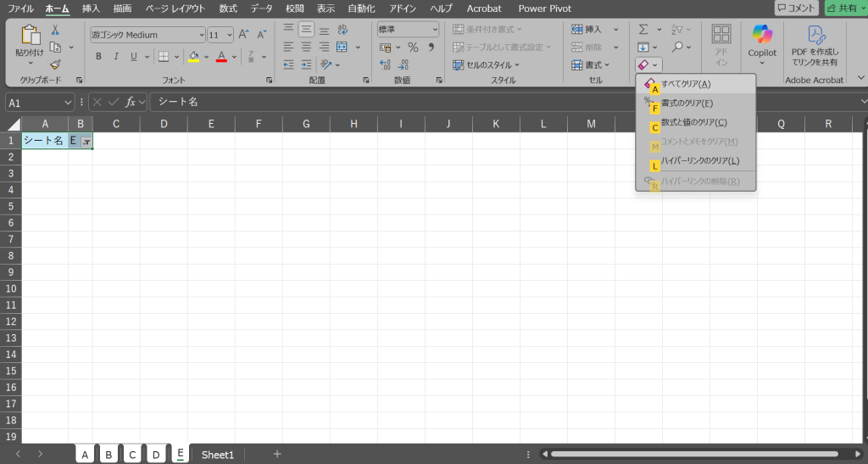This screenshot has height=464, width=868.
Task: Open the Copilot button in ribbon
Action: point(761,45)
